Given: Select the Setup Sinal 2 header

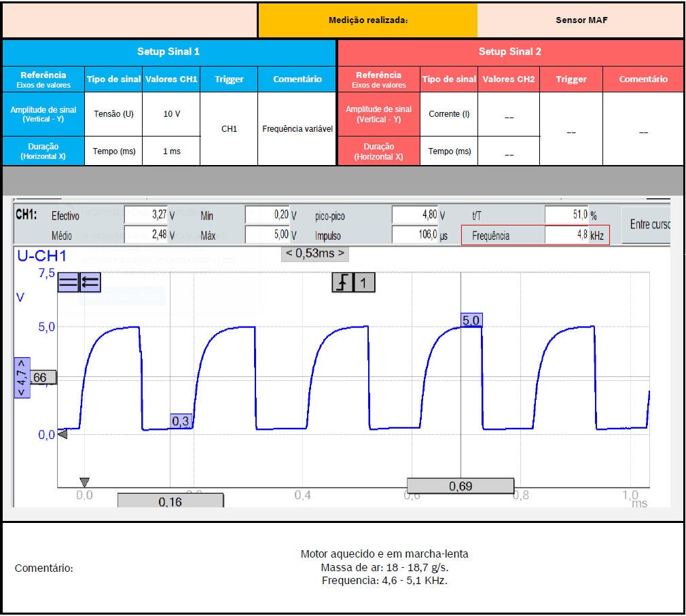Looking at the screenshot, I should pyautogui.click(x=509, y=52).
